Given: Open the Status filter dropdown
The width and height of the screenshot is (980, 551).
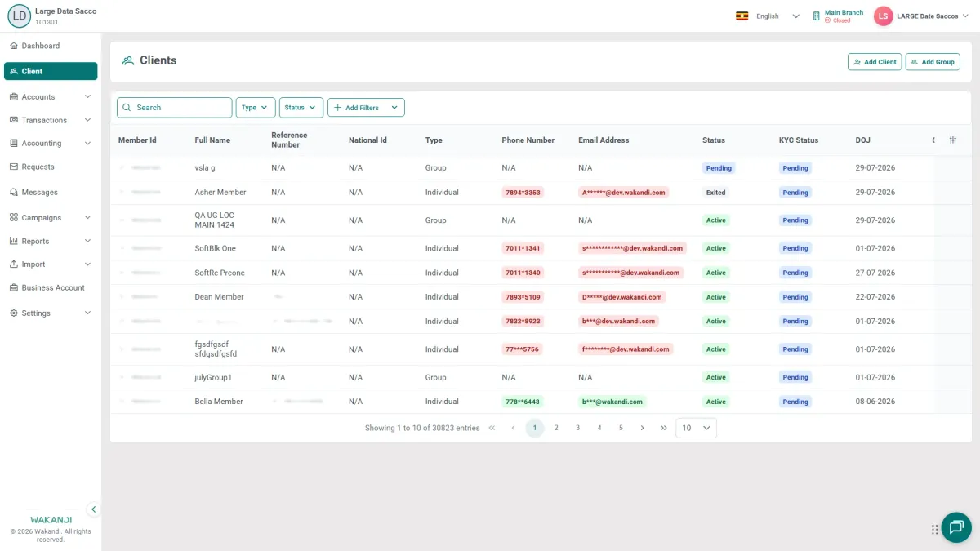Looking at the screenshot, I should click(x=301, y=107).
